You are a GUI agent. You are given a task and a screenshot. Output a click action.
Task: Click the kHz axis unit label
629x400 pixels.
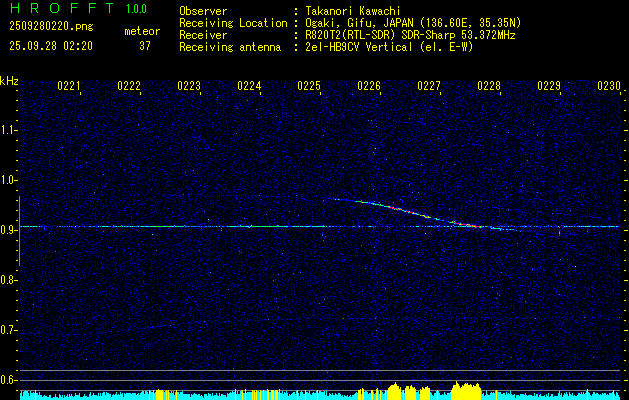(x=9, y=80)
